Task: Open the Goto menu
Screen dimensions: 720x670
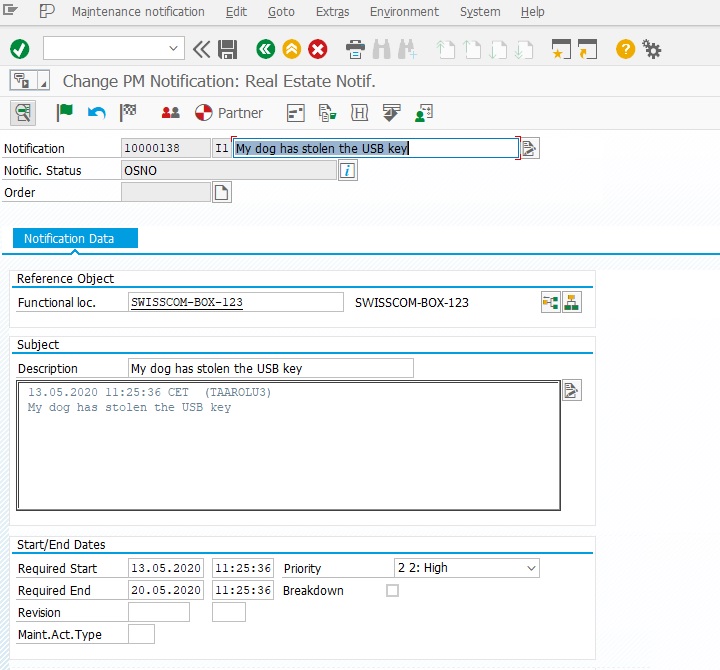Action: pyautogui.click(x=281, y=11)
